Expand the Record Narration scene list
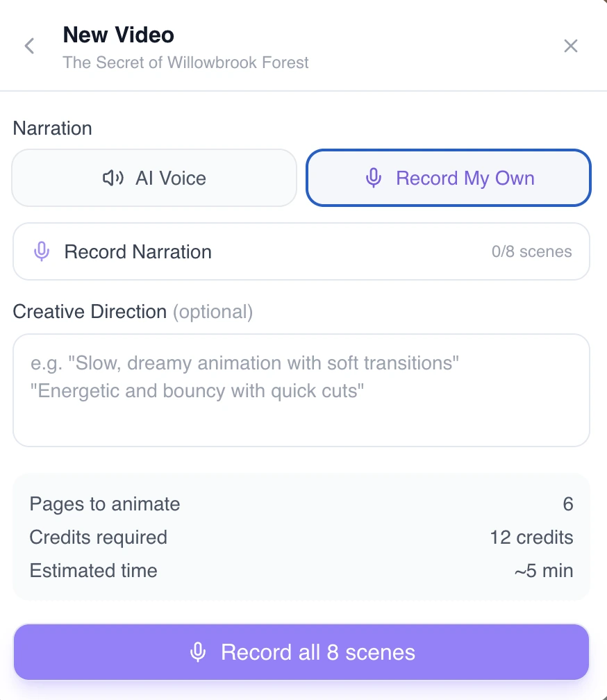Viewport: 607px width, 700px height. [x=301, y=251]
